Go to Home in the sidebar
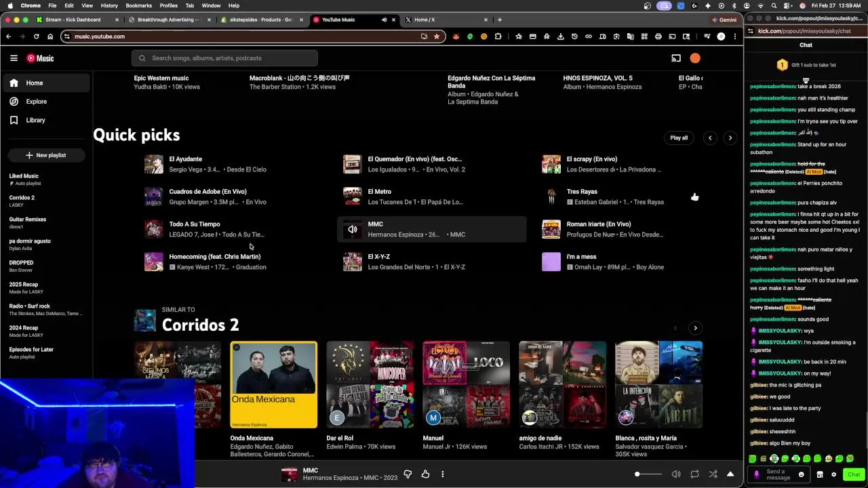The image size is (868, 488). [x=45, y=83]
